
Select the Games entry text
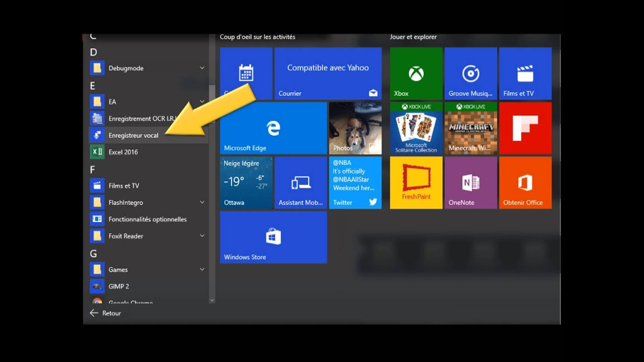click(118, 269)
